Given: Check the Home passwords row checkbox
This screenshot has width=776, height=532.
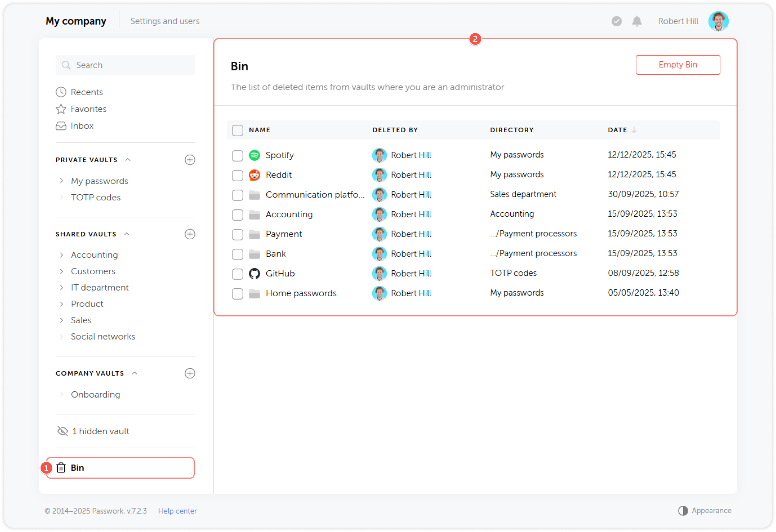Looking at the screenshot, I should point(237,293).
